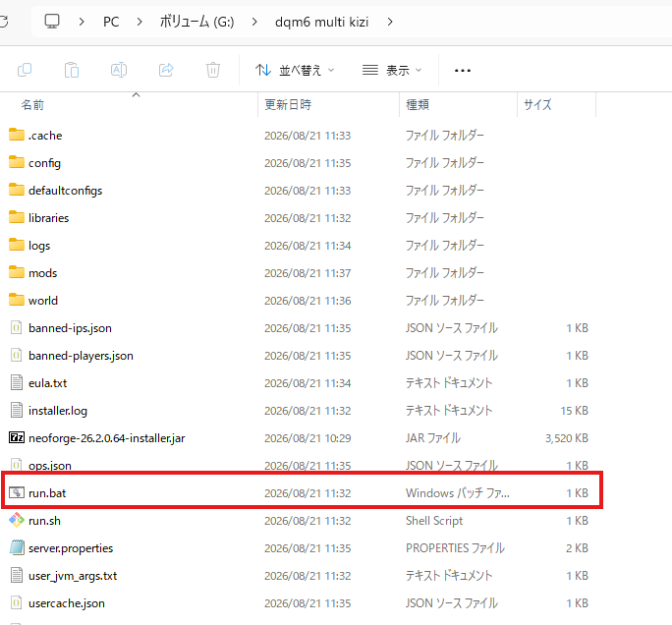
Task: Select neoforge-26.2.0.64-installer.jar file name
Action: coord(107,438)
